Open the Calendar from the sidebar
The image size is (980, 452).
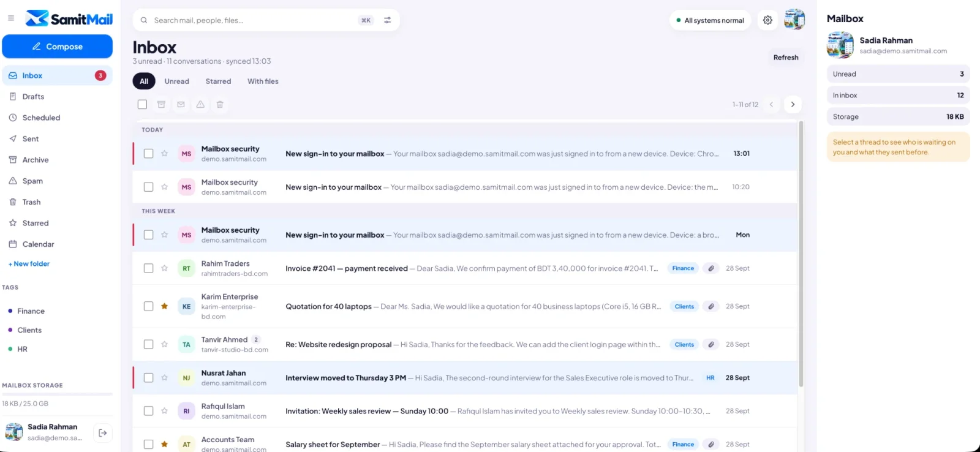pos(57,244)
